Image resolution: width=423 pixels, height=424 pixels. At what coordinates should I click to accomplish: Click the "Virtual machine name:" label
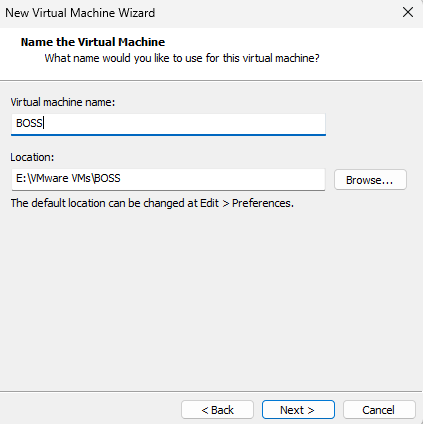point(63,102)
